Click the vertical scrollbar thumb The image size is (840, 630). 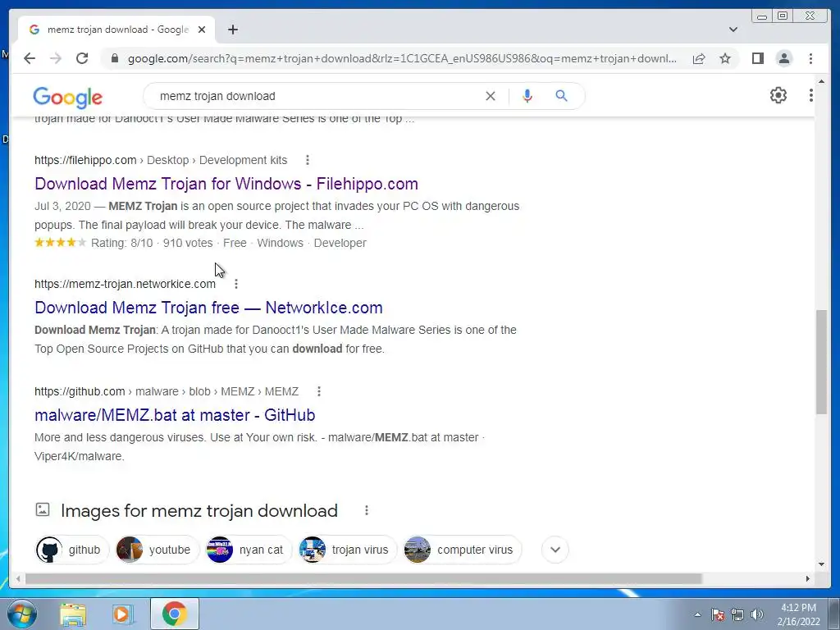coord(821,362)
